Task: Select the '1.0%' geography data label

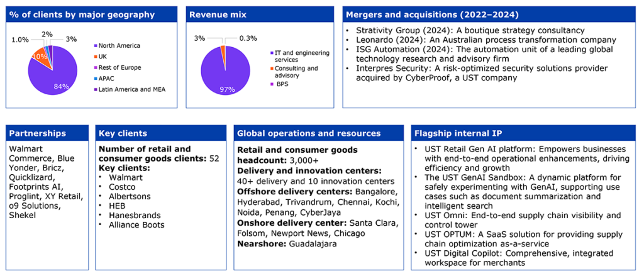Action: (x=20, y=40)
